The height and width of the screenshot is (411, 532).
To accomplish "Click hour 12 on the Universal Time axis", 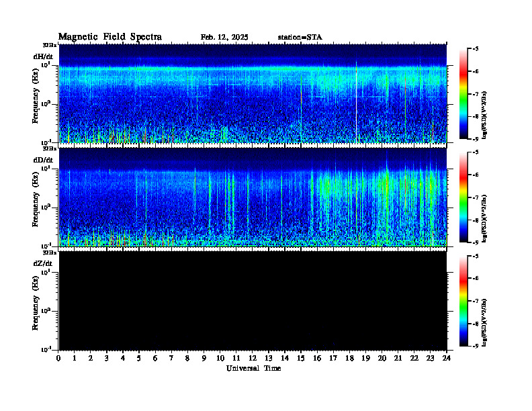I will pyautogui.click(x=253, y=359).
